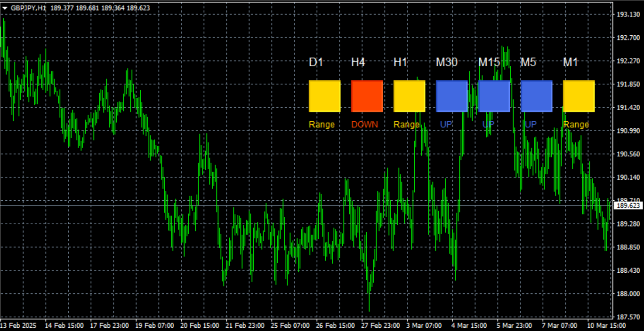This screenshot has height=331, width=644.
Task: Click the M30 timeframe blue square
Action: (452, 96)
